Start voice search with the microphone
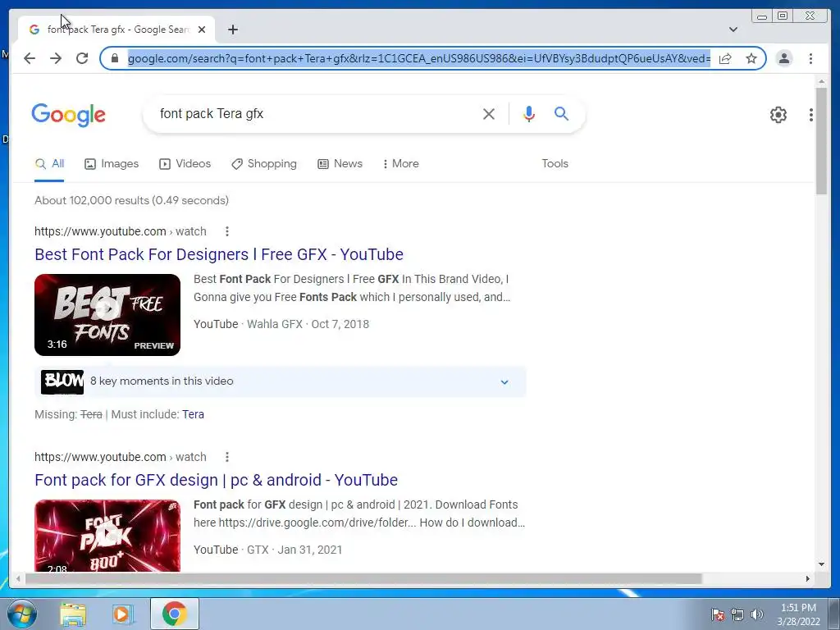 point(529,113)
